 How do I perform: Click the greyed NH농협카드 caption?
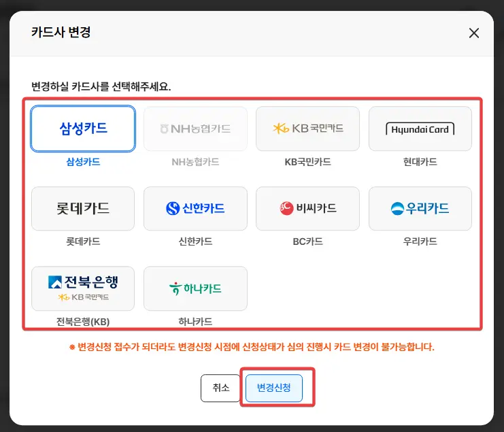click(195, 161)
